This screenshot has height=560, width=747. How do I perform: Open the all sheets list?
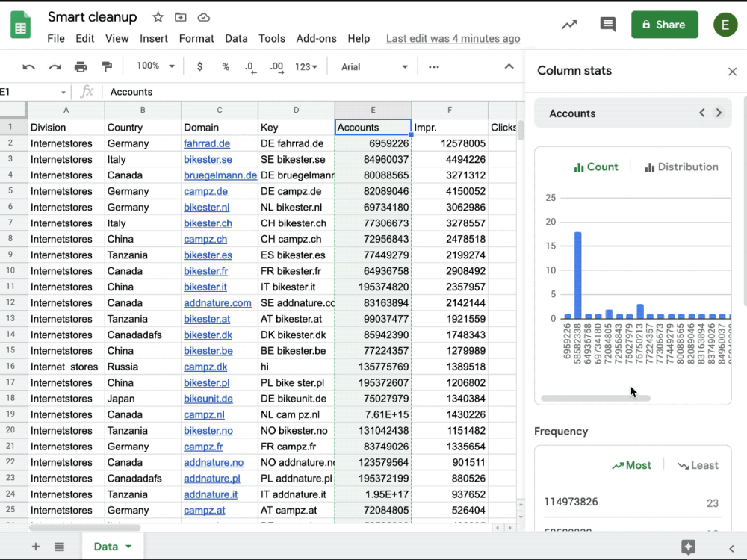click(x=59, y=547)
